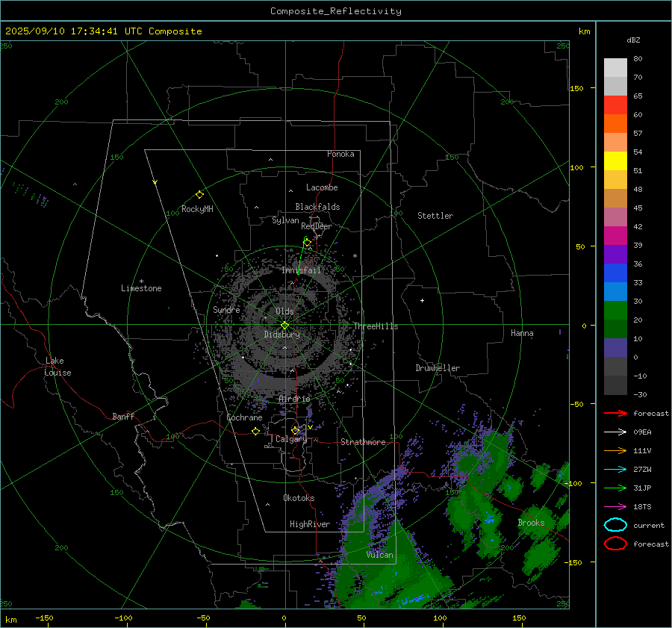Click the orange 111V arrow icon

click(x=615, y=450)
